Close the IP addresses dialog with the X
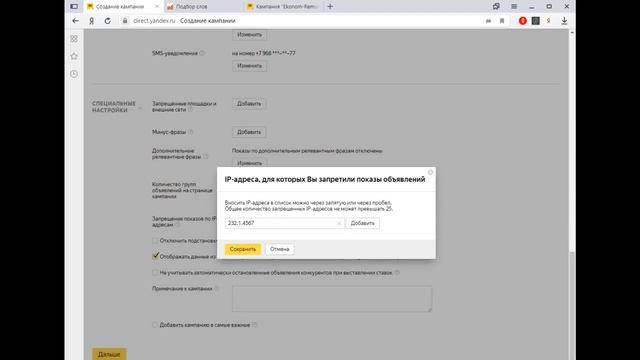640x360 pixels. 430,172
